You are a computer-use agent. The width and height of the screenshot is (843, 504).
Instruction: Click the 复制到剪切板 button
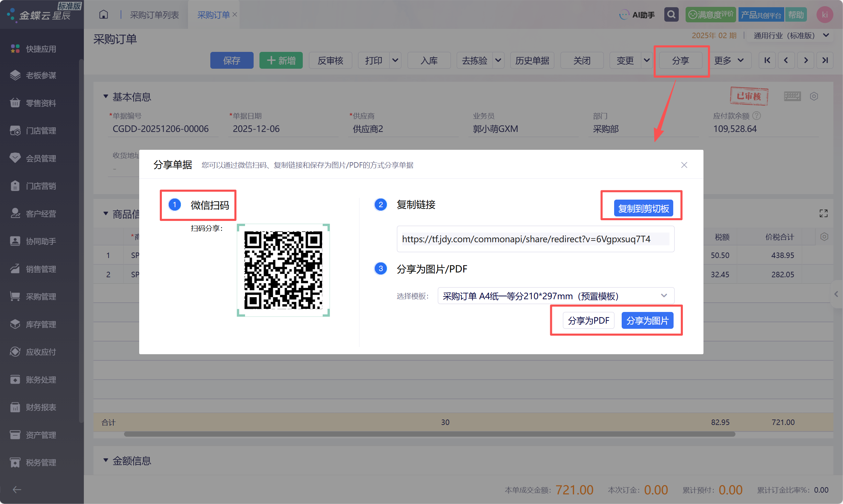(643, 208)
